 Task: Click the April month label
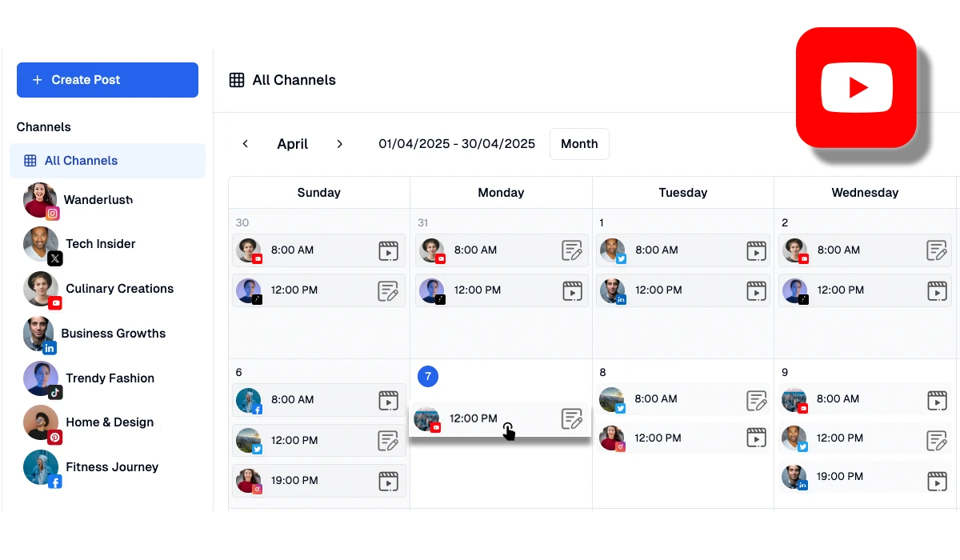293,144
